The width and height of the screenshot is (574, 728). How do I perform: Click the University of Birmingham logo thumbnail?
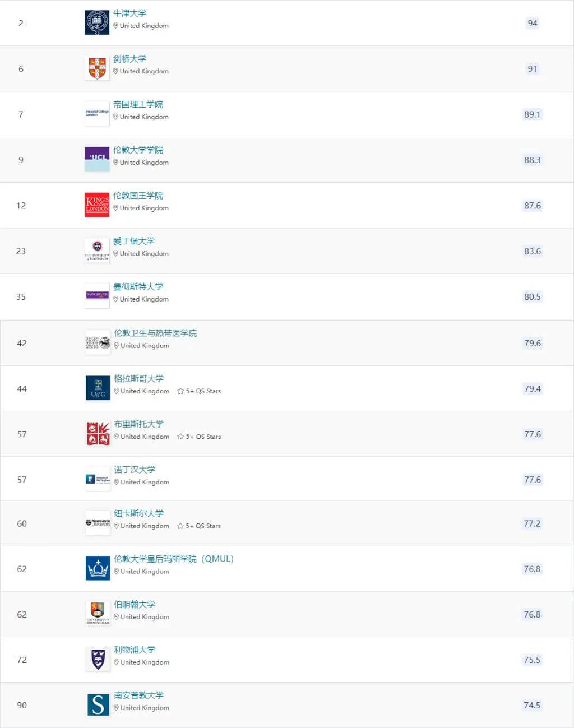[x=98, y=614]
